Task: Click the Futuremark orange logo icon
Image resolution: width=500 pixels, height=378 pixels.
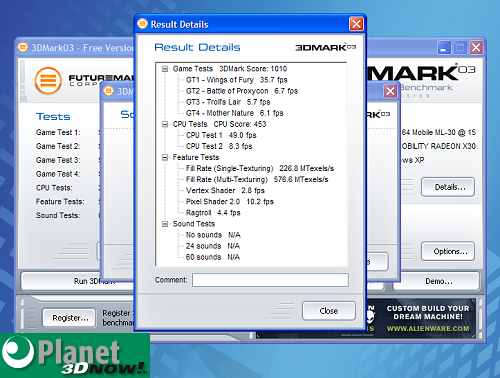Action: tap(48, 81)
